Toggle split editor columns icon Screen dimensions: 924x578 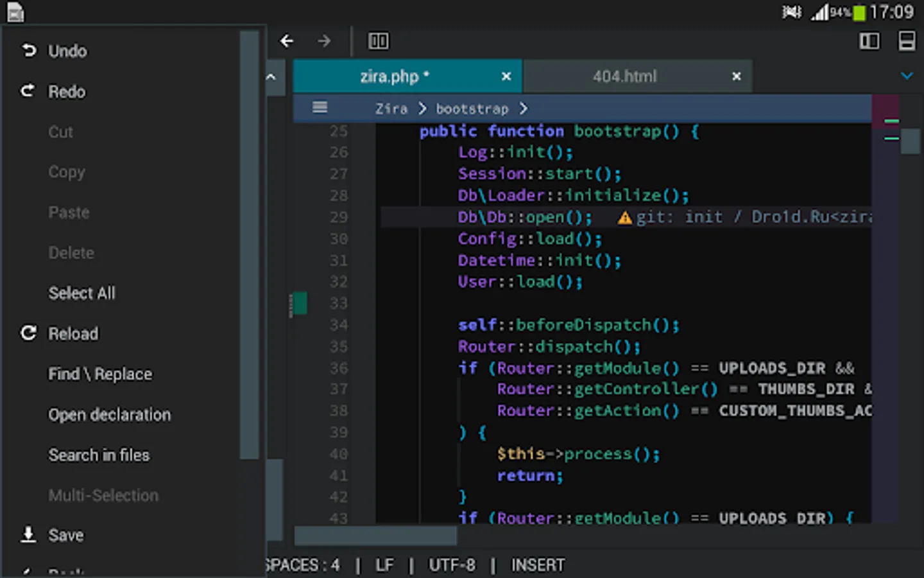tap(378, 41)
